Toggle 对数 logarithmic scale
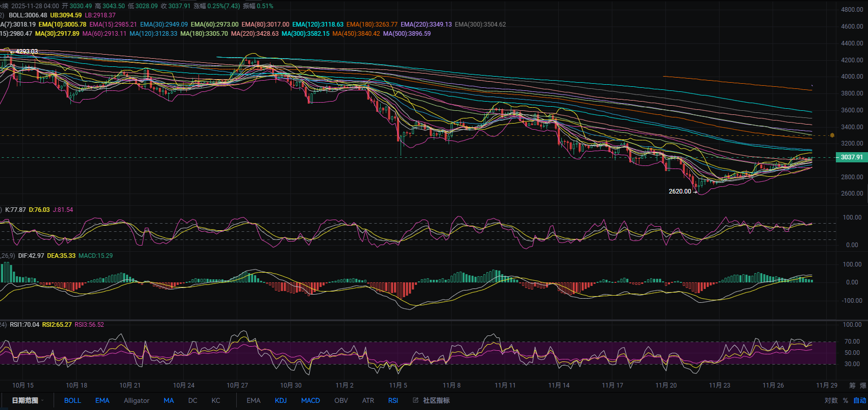This screenshot has width=868, height=410. tap(831, 400)
